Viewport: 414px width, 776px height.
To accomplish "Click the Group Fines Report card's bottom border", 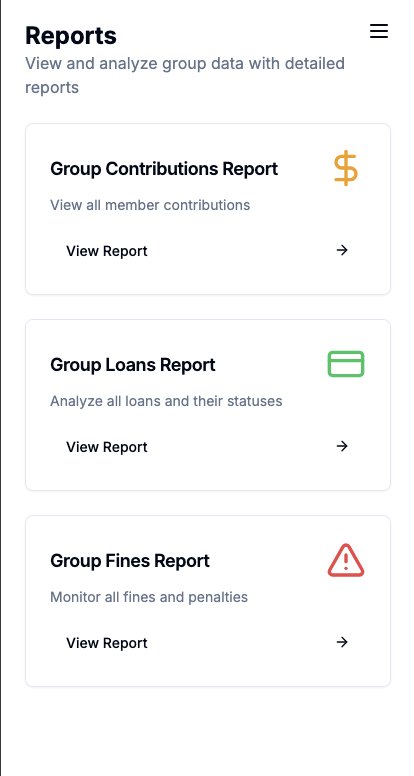I will coord(208,686).
